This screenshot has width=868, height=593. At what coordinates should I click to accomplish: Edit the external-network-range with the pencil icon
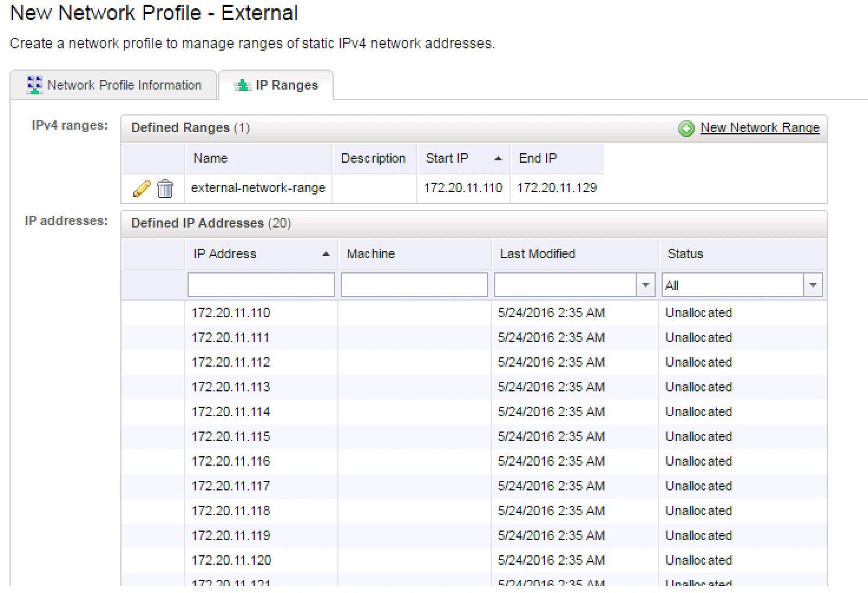tap(142, 189)
